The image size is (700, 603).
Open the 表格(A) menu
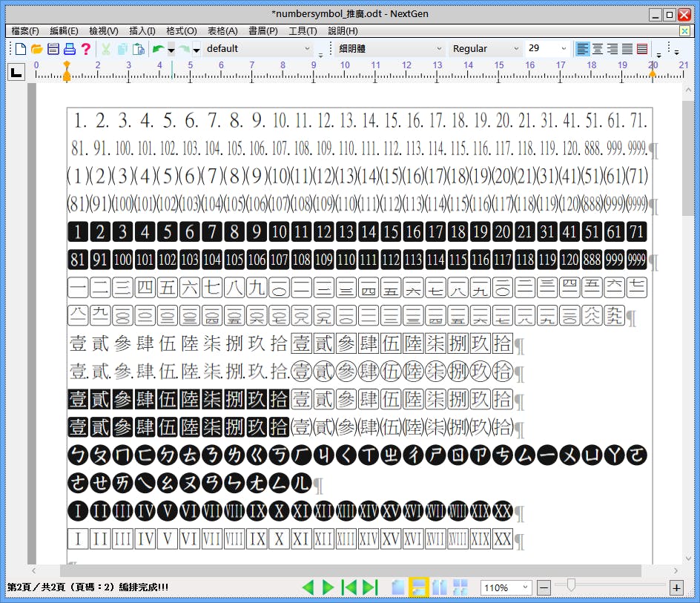(x=222, y=31)
